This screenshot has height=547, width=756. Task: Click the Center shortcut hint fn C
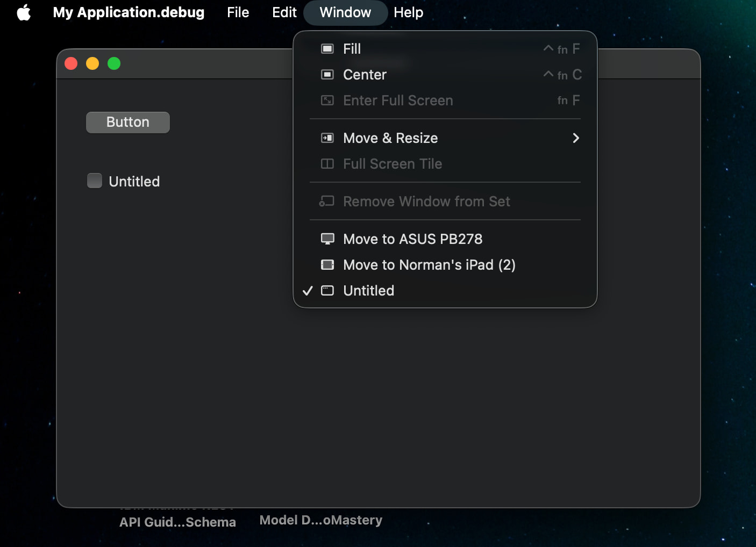click(x=562, y=75)
